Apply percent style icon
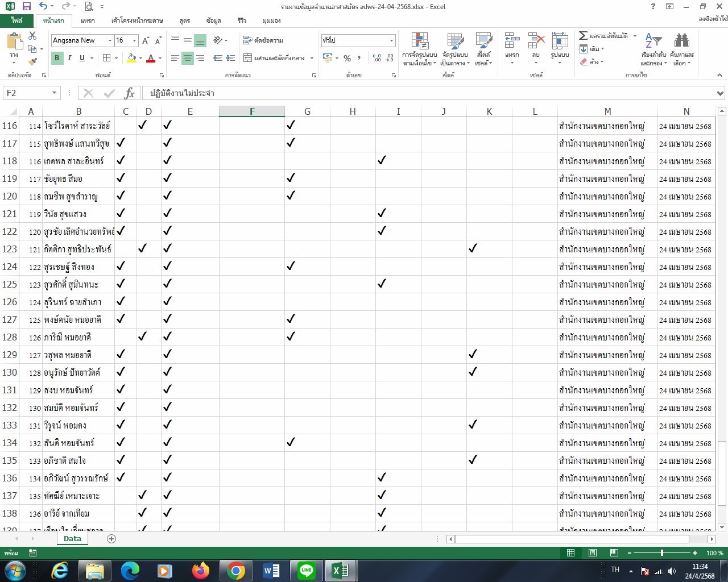 347,58
